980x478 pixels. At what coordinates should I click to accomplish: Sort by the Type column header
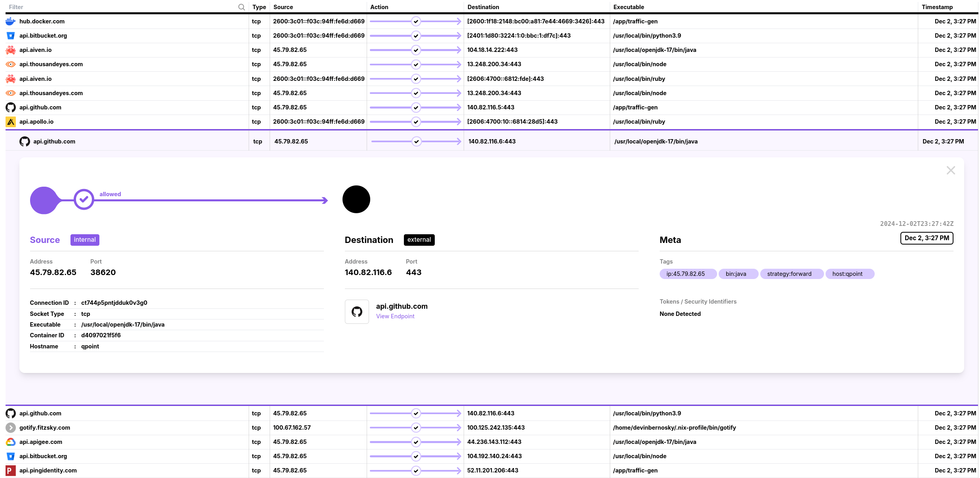[x=259, y=7]
